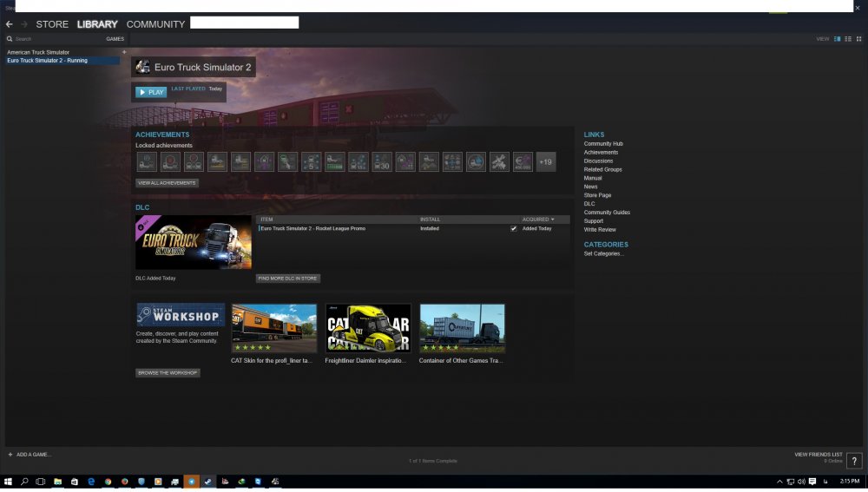Select American Truck Simulator in the library
This screenshot has width=868, height=492.
38,52
